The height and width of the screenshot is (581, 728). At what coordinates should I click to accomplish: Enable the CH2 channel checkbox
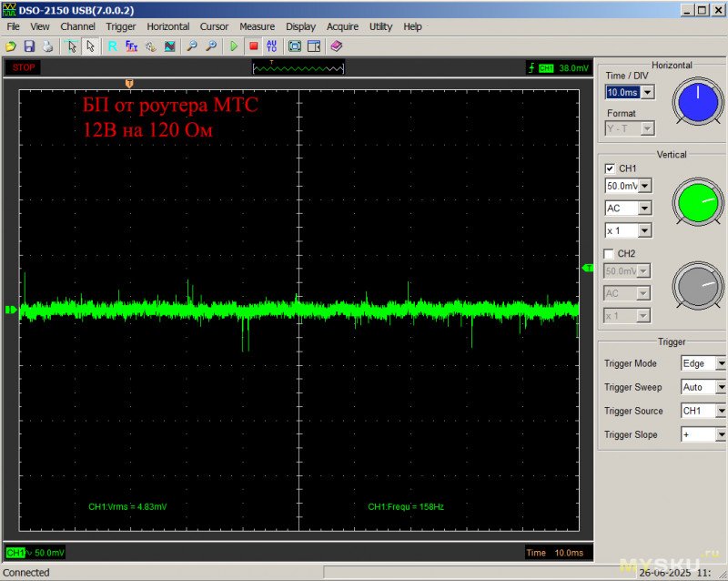[x=610, y=253]
